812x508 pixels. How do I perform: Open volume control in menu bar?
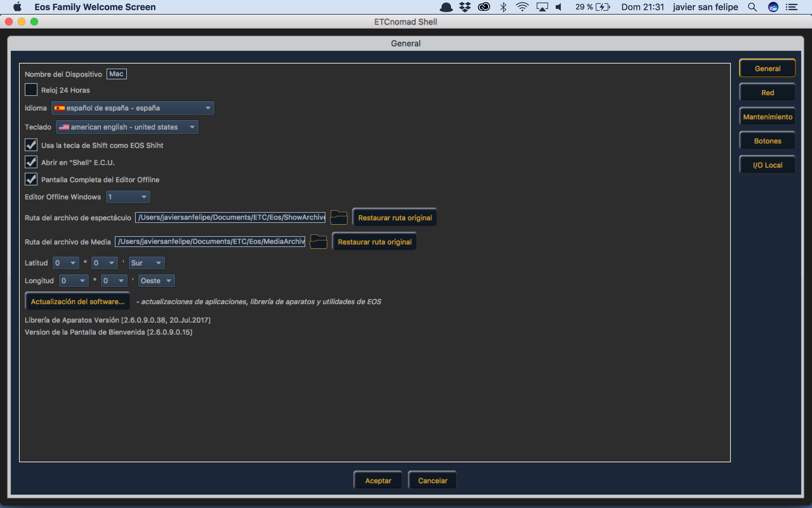tap(559, 7)
